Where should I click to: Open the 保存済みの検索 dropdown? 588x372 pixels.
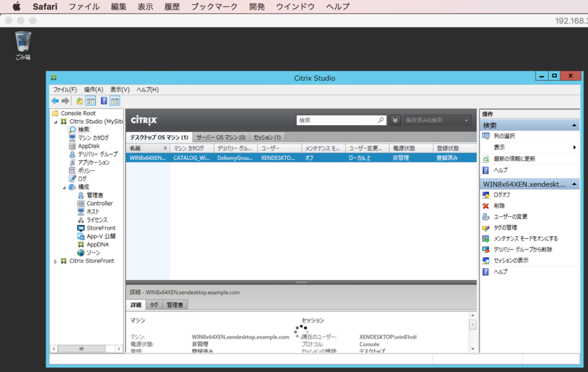click(x=437, y=120)
